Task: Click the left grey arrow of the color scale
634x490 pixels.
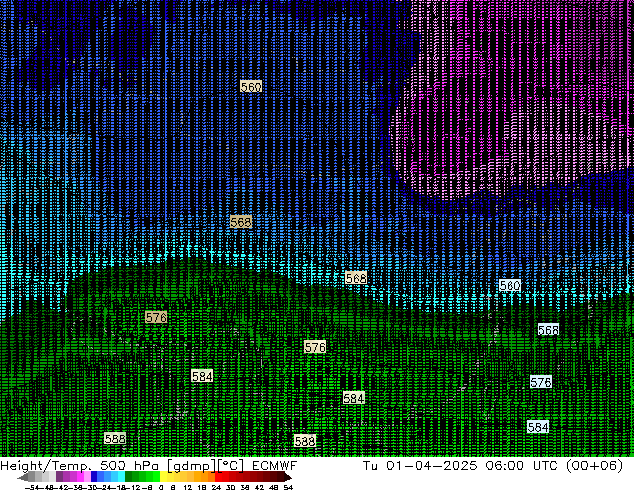Action: pyautogui.click(x=23, y=477)
